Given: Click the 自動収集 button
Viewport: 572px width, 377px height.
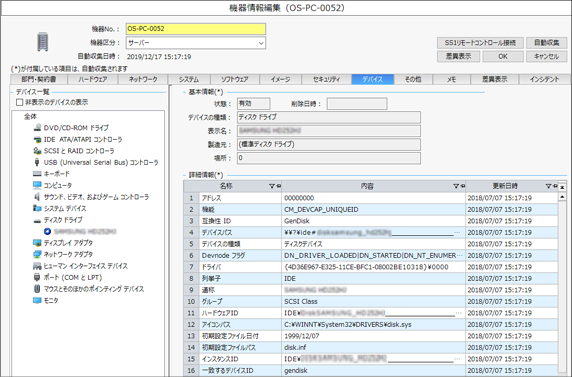Looking at the screenshot, I should [546, 43].
